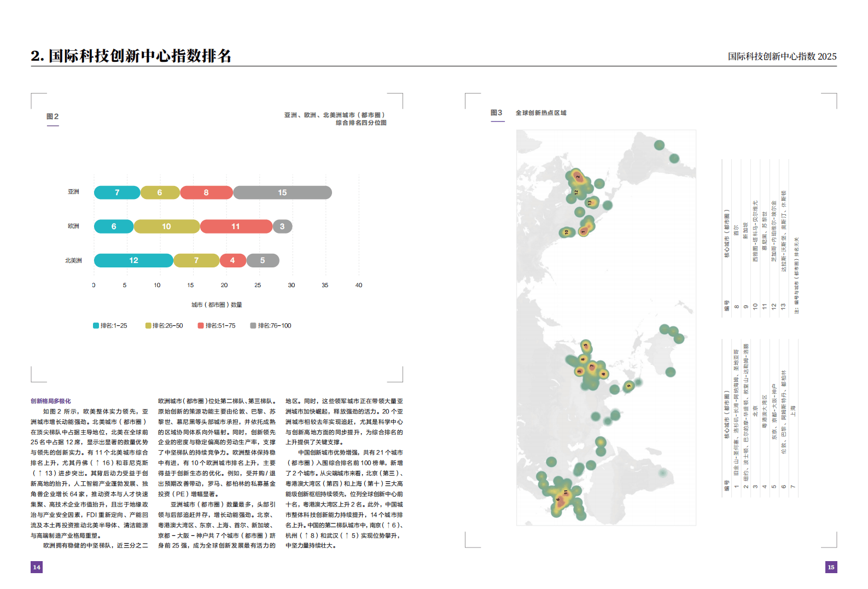The image size is (868, 589).
Task: Click the yellow 10 segment in 欧洲 bar
Action: [x=166, y=226]
